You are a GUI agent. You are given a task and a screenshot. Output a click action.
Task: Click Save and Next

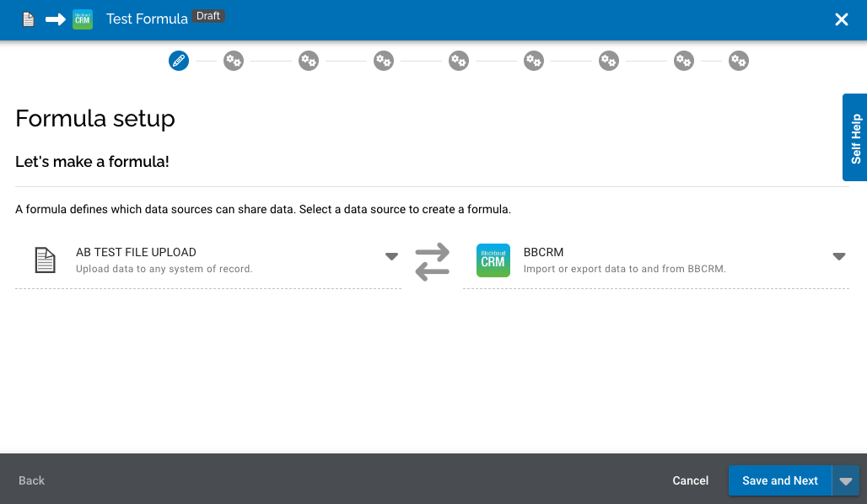coord(779,480)
